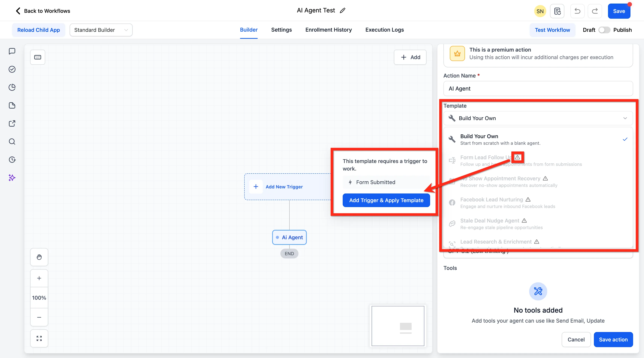Click warning icon next to No Show Appointment Recovery
This screenshot has width=644, height=358.
click(x=545, y=178)
